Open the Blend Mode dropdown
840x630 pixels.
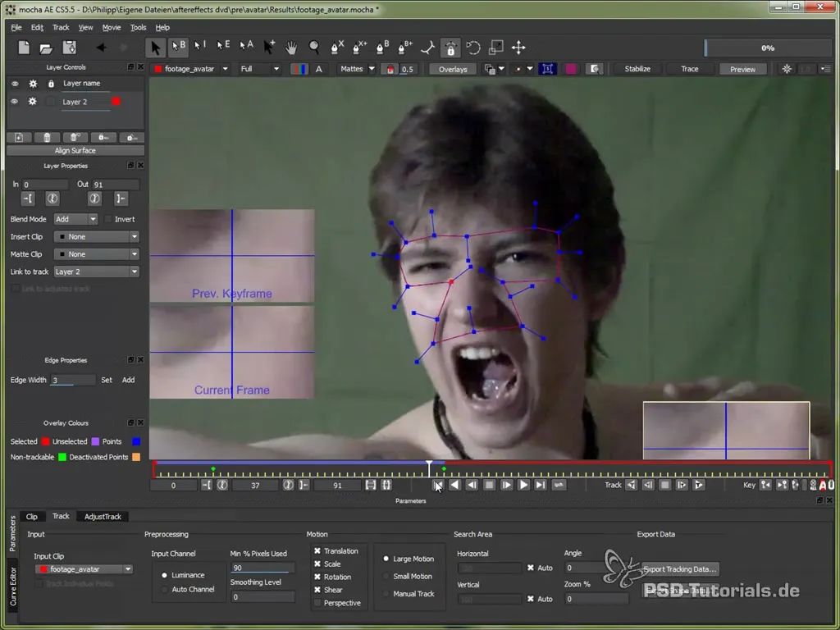pyautogui.click(x=75, y=219)
